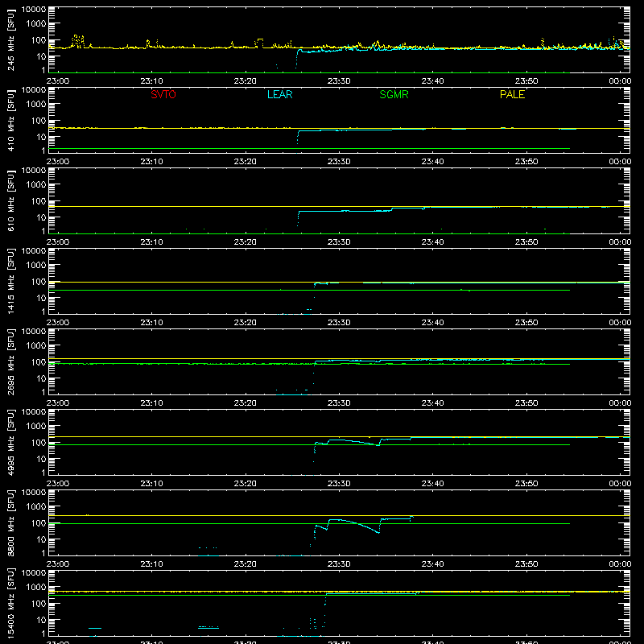The height and width of the screenshot is (644, 644).
Task: Click the 10000 tick of the 245 MHz axis
Action: 34,10
